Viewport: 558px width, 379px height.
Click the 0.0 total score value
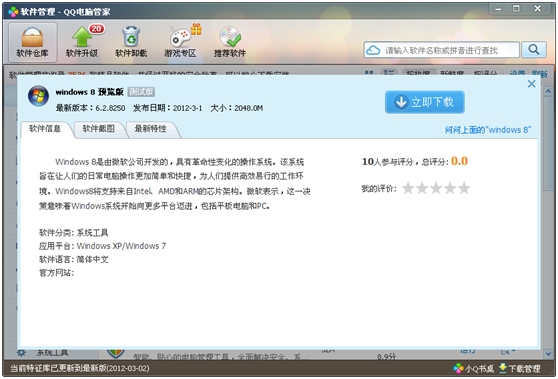pyautogui.click(x=459, y=161)
